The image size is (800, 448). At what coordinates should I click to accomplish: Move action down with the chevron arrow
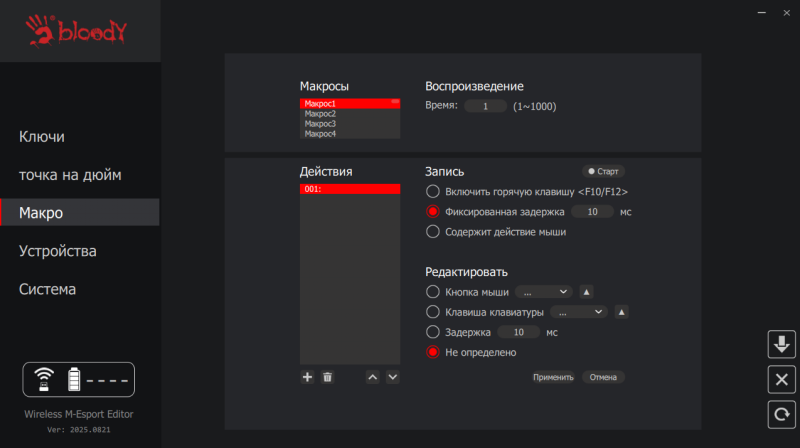[x=392, y=377]
